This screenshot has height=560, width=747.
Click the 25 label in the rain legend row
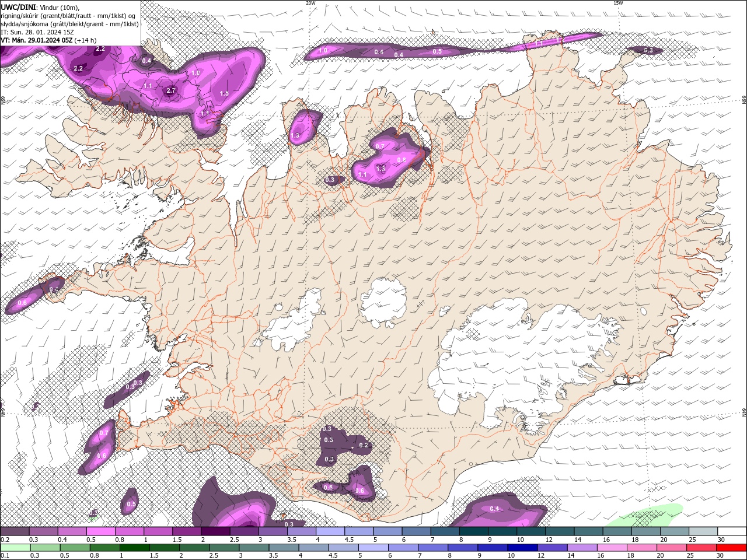[690, 556]
